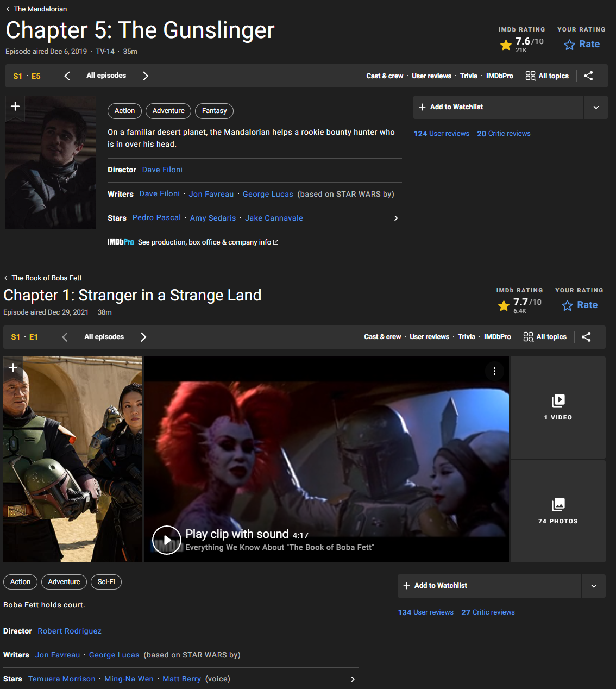Open Pedro Pascal's page

[x=156, y=217]
